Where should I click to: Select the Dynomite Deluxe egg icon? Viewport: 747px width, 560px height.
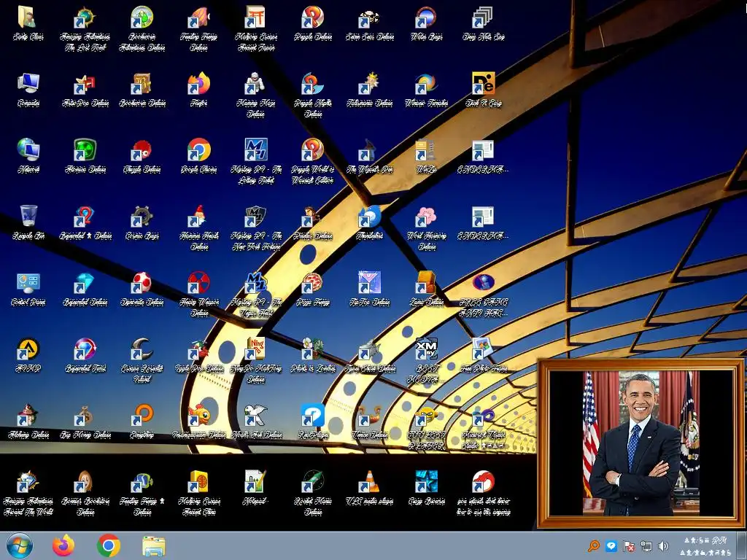(x=142, y=288)
